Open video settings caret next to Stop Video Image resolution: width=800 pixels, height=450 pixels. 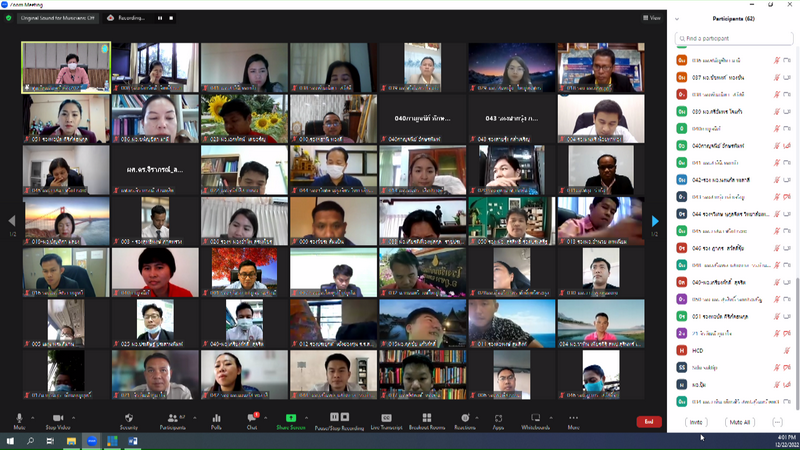(73, 418)
